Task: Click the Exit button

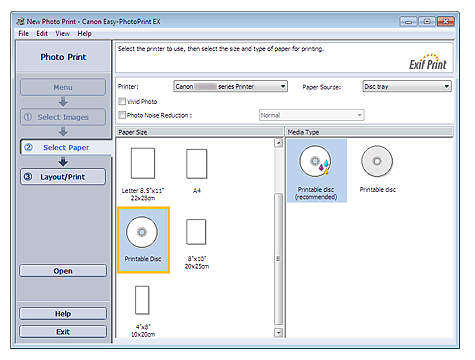Action: 63,332
